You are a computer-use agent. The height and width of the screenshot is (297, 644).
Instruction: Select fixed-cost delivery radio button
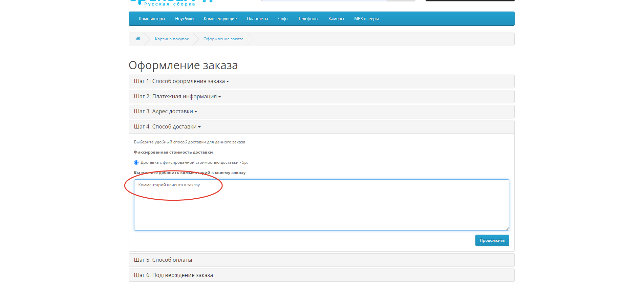coord(136,163)
